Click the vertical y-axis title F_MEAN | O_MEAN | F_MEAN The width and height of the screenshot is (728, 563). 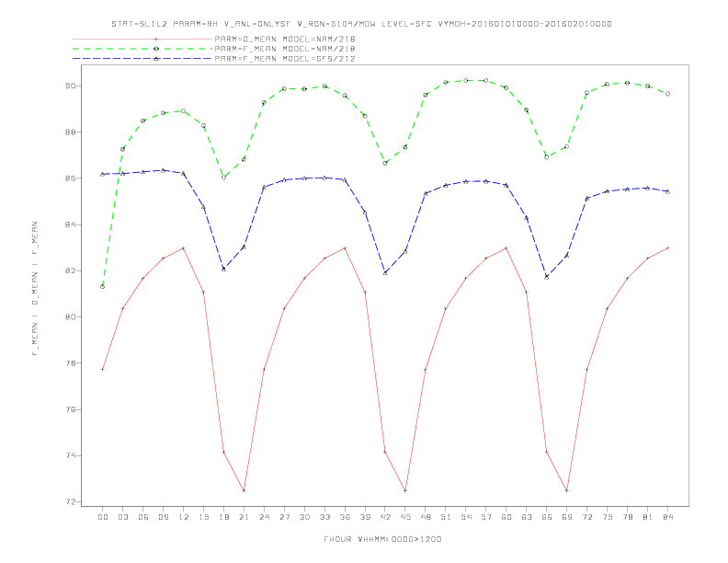tap(35, 289)
